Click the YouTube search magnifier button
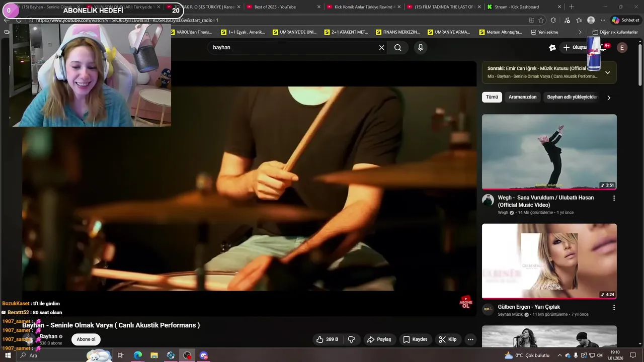Screen dimensions: 644x362 398,48
